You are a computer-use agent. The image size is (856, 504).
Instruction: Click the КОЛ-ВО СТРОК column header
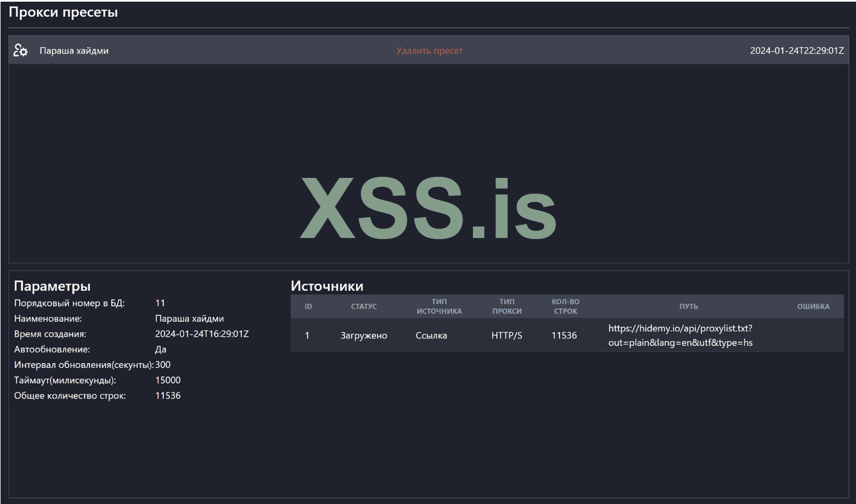click(566, 306)
